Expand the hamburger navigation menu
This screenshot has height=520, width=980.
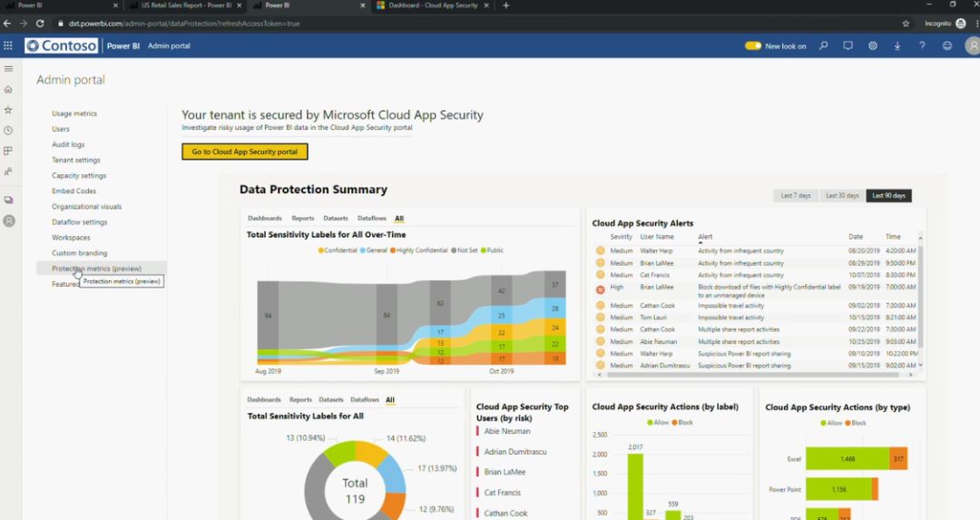coord(9,69)
